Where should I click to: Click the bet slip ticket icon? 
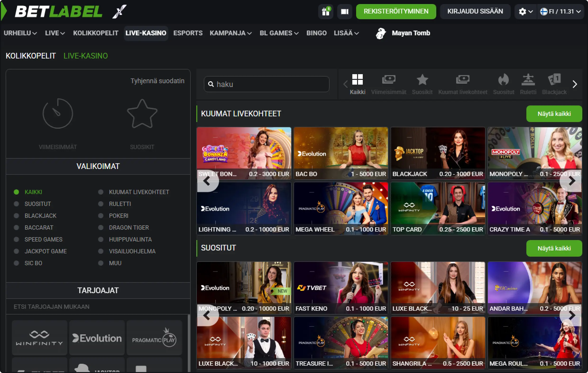[x=345, y=11]
